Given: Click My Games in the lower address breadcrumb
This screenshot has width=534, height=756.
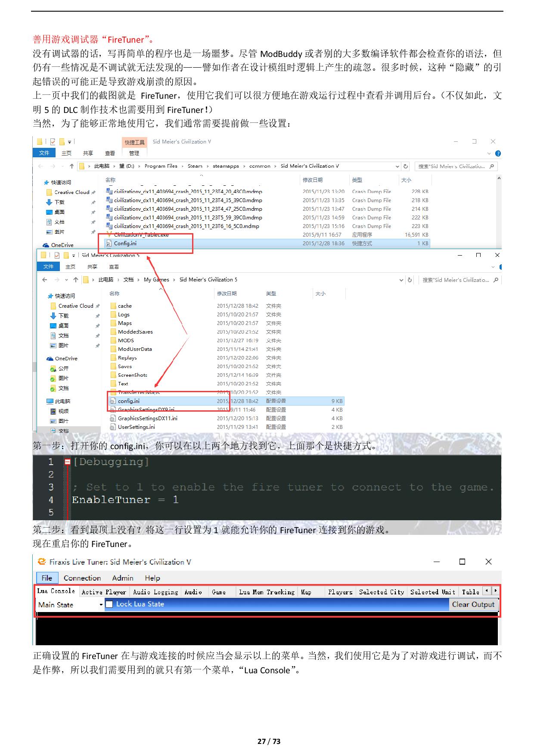Looking at the screenshot, I should (156, 280).
